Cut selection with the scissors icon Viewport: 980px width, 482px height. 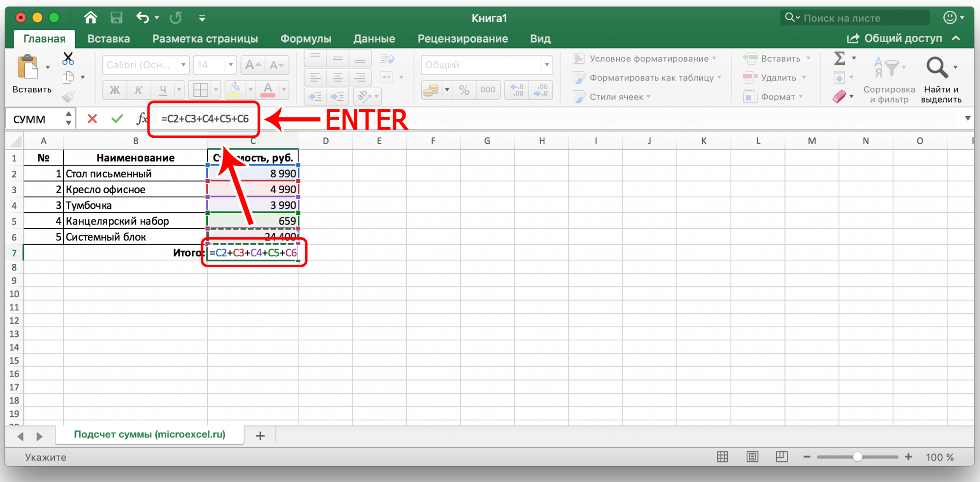68,59
